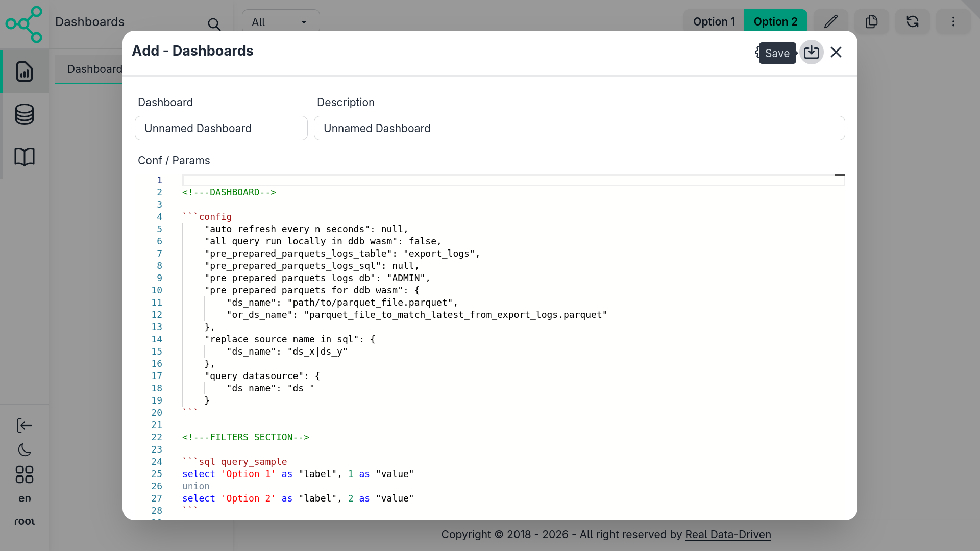Click the search magnifier icon
Viewport: 980px width, 551px height.
click(x=214, y=24)
